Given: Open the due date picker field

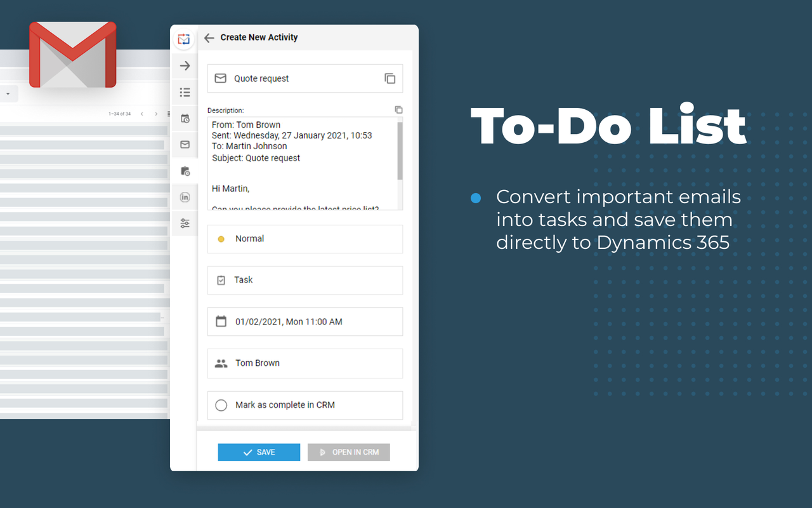Looking at the screenshot, I should [305, 322].
